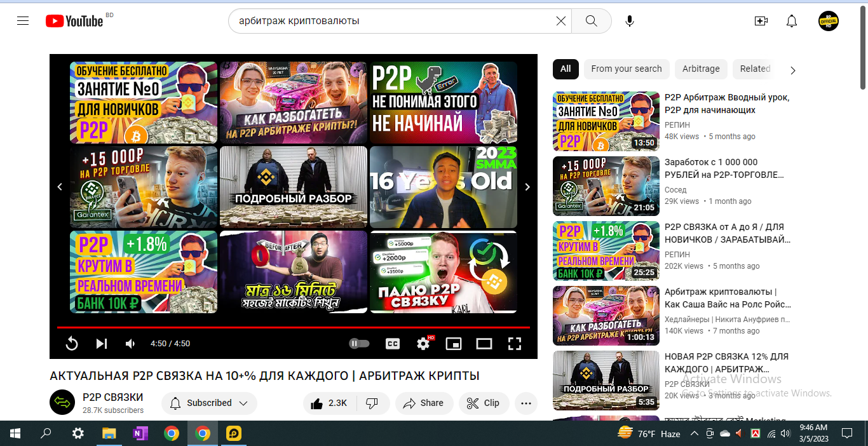The image size is (868, 446).
Task: Open Арбитраж криптовалюты Как Саша Вайс video
Action: (728, 298)
